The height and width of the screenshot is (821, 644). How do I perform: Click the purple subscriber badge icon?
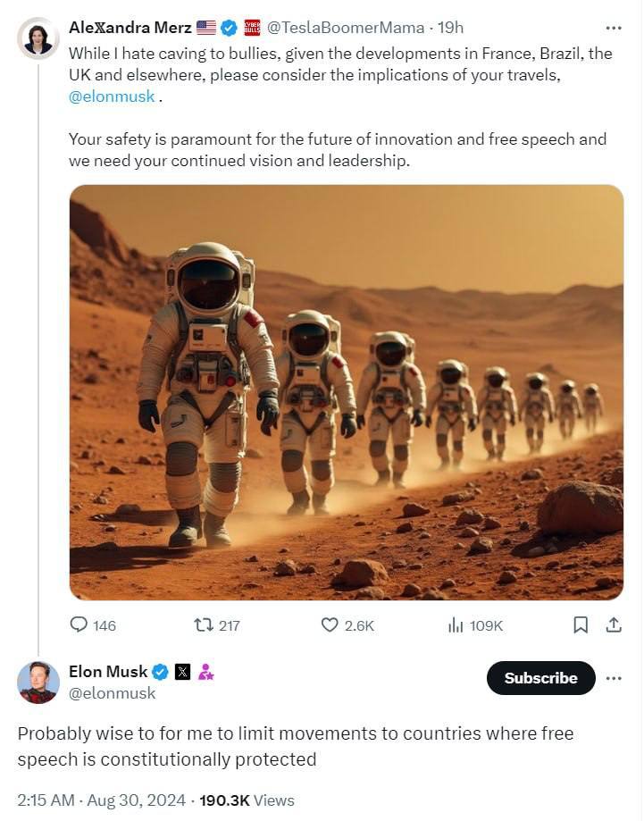tap(205, 672)
